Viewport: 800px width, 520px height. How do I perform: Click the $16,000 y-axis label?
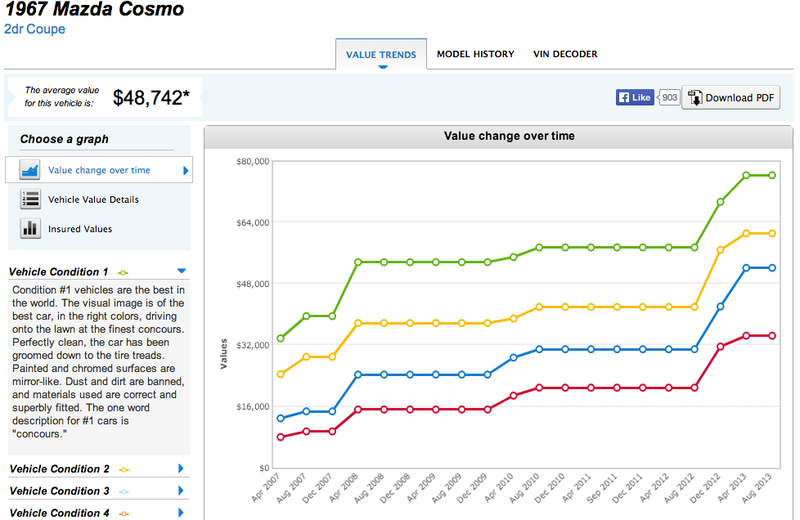point(253,407)
